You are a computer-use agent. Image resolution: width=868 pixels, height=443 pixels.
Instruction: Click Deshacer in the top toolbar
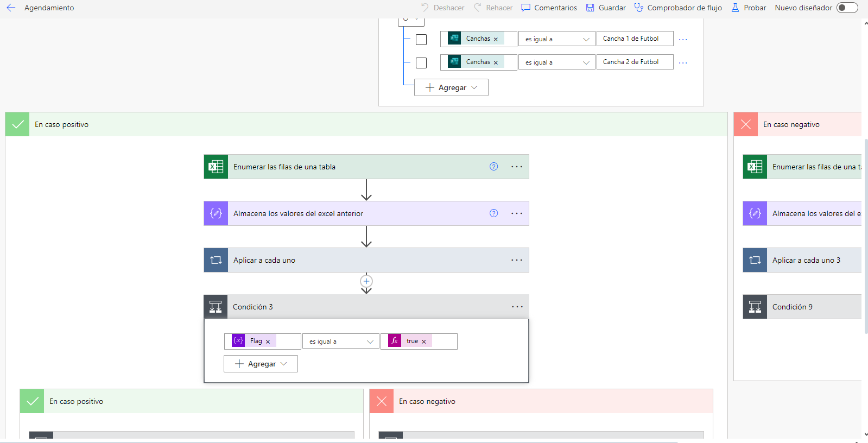[x=442, y=8]
